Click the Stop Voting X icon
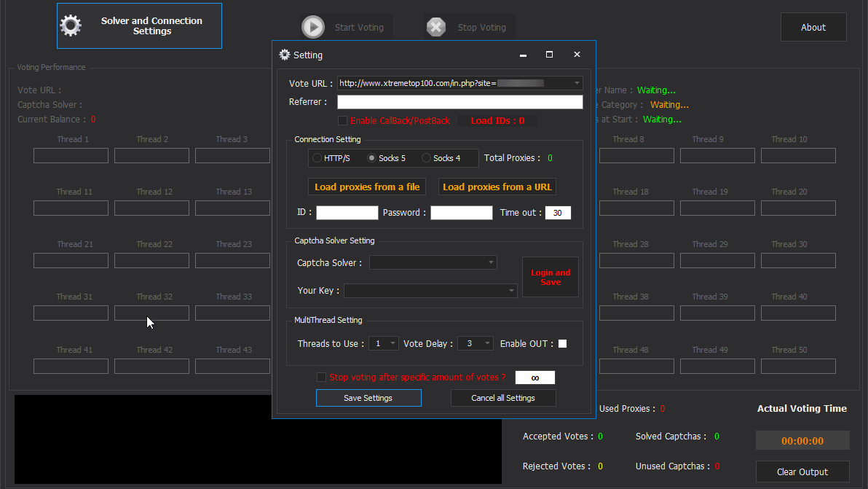Viewport: 868px width, 489px height. 435,27
